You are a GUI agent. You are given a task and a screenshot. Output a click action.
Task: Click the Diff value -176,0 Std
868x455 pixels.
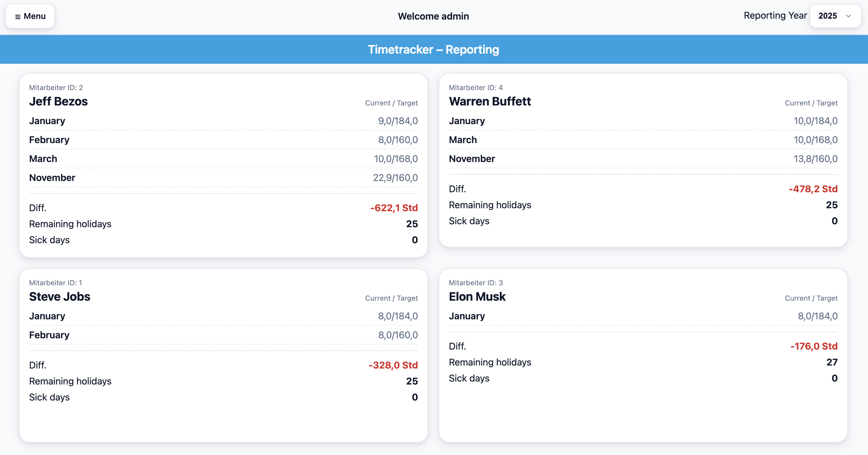coord(814,347)
